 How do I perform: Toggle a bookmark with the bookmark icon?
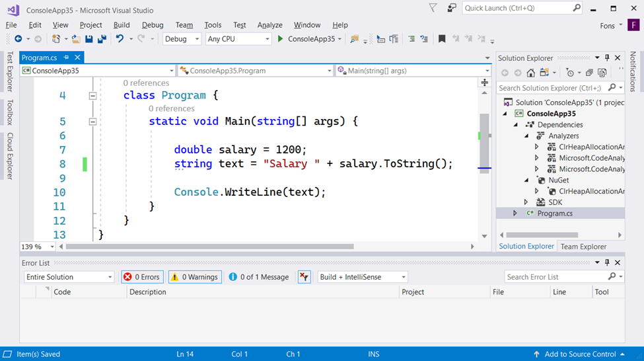(442, 38)
